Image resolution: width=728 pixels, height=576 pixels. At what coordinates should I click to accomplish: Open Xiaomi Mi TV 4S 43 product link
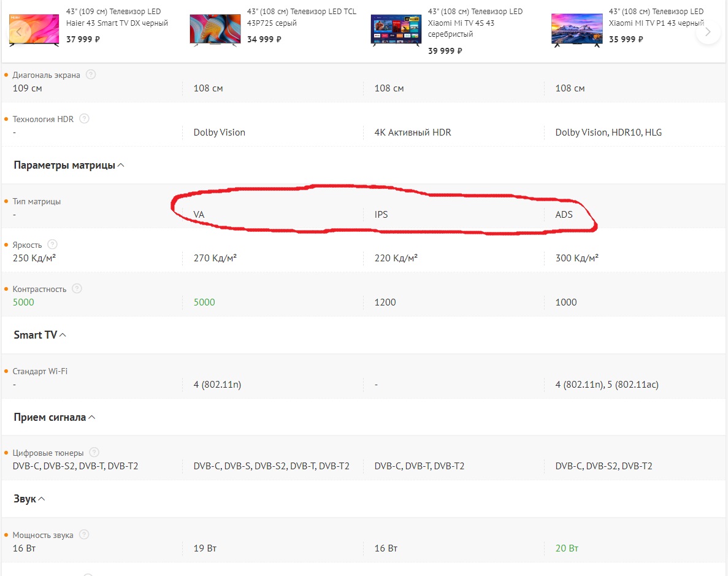pyautogui.click(x=475, y=23)
